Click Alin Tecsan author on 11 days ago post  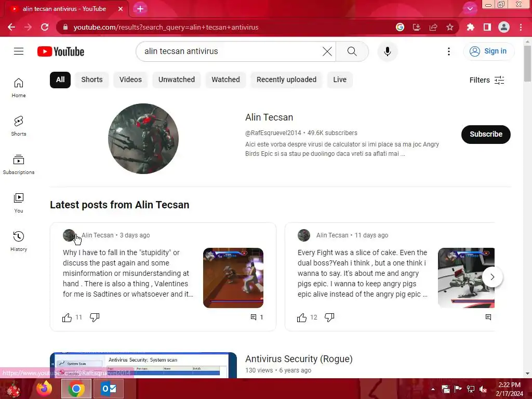[332, 235]
